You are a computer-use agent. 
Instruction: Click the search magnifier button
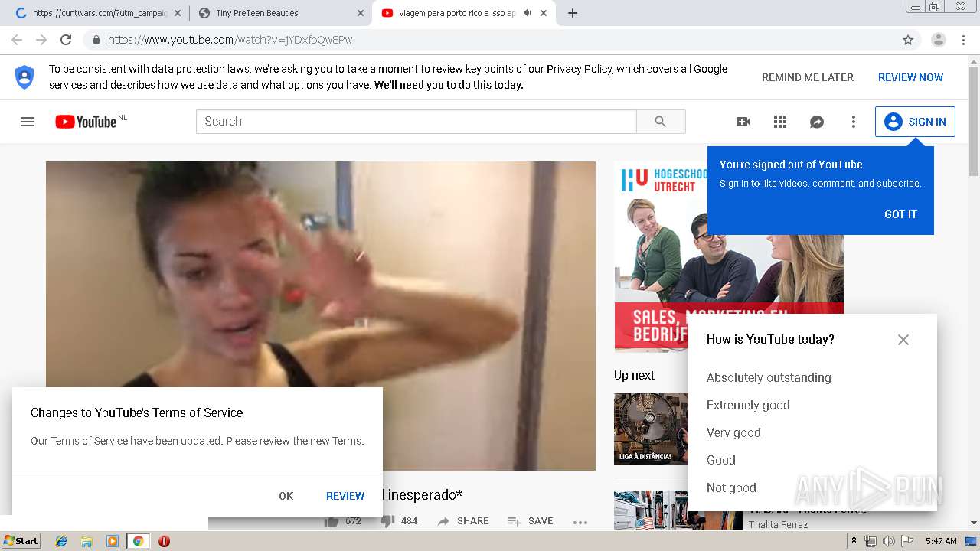(x=661, y=122)
